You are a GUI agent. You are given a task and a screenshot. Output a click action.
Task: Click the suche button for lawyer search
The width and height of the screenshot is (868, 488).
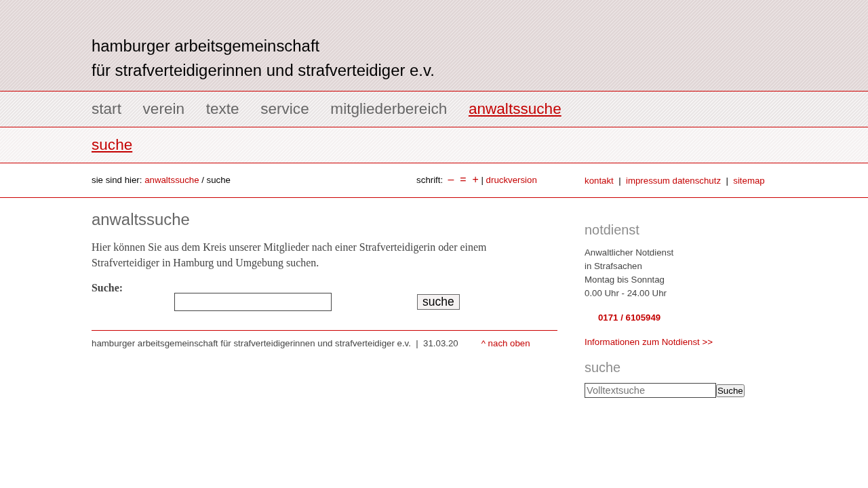pyautogui.click(x=438, y=302)
